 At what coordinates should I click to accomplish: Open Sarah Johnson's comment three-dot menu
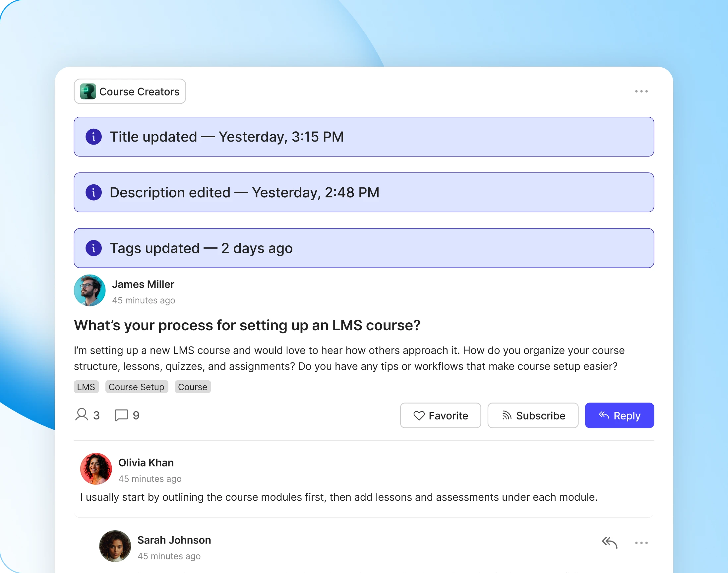(641, 542)
